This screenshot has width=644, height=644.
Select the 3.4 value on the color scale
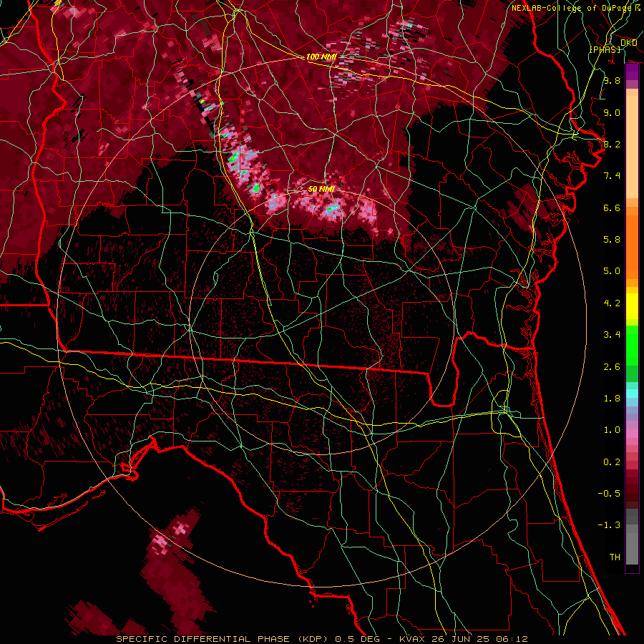(x=612, y=335)
